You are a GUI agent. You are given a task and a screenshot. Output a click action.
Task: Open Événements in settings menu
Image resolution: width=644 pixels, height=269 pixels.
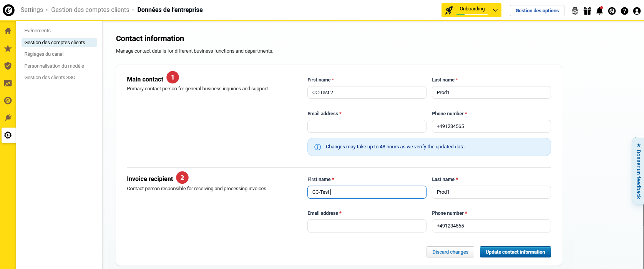[x=38, y=31]
